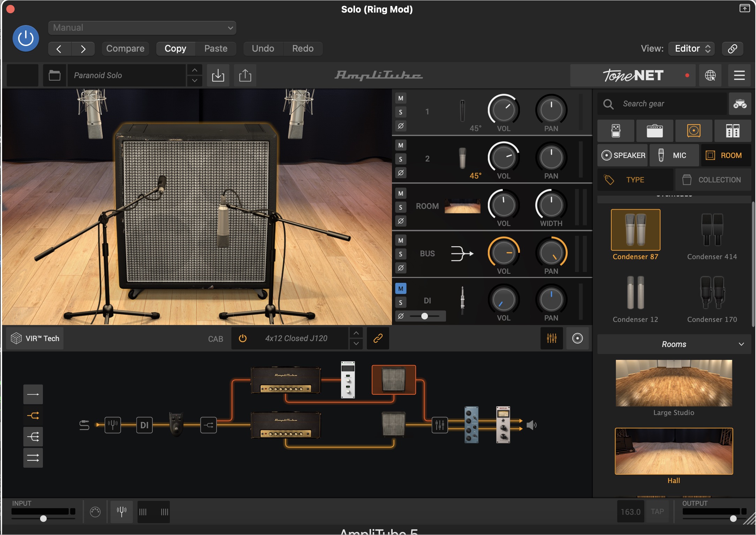This screenshot has width=756, height=535.
Task: Select the split parallel routing icon
Action: [x=33, y=415]
